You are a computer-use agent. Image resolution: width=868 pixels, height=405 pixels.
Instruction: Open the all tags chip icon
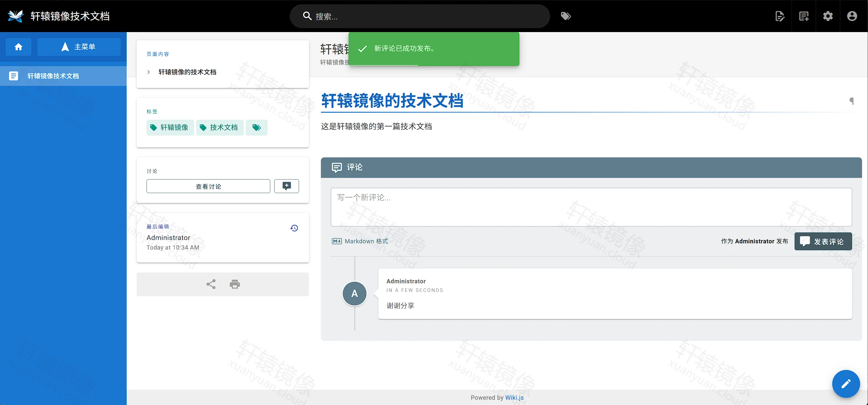pyautogui.click(x=257, y=128)
